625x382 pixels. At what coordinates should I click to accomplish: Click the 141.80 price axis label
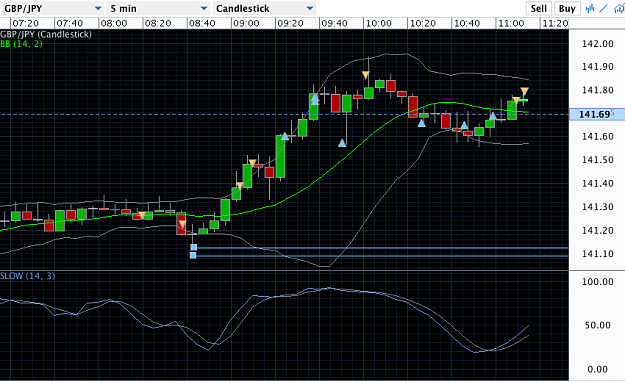coord(597,90)
